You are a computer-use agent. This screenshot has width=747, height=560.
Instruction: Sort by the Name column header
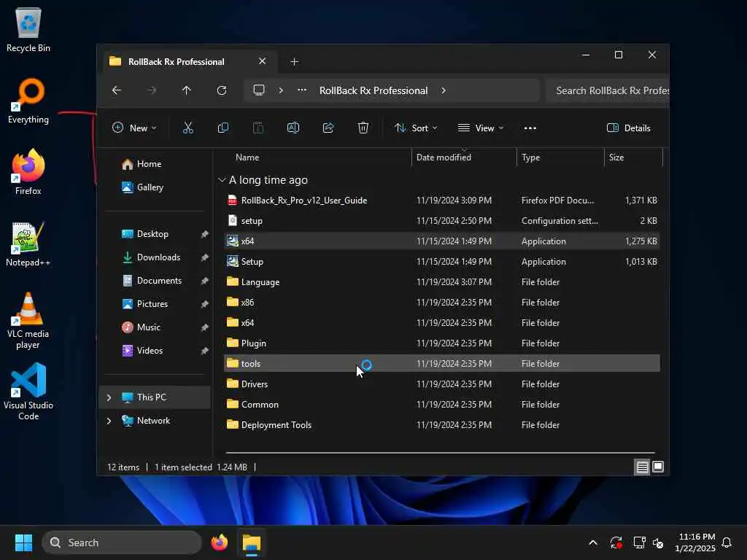(x=247, y=157)
